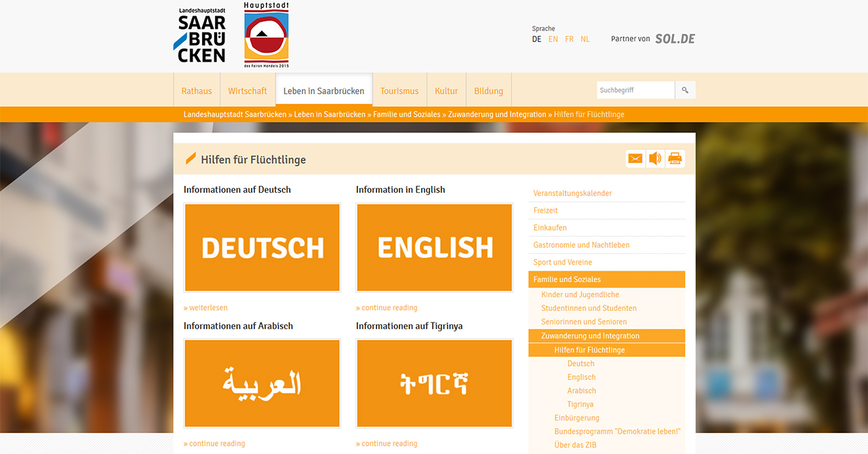The height and width of the screenshot is (454, 868).
Task: Open the Tourismus menu
Action: pos(399,91)
